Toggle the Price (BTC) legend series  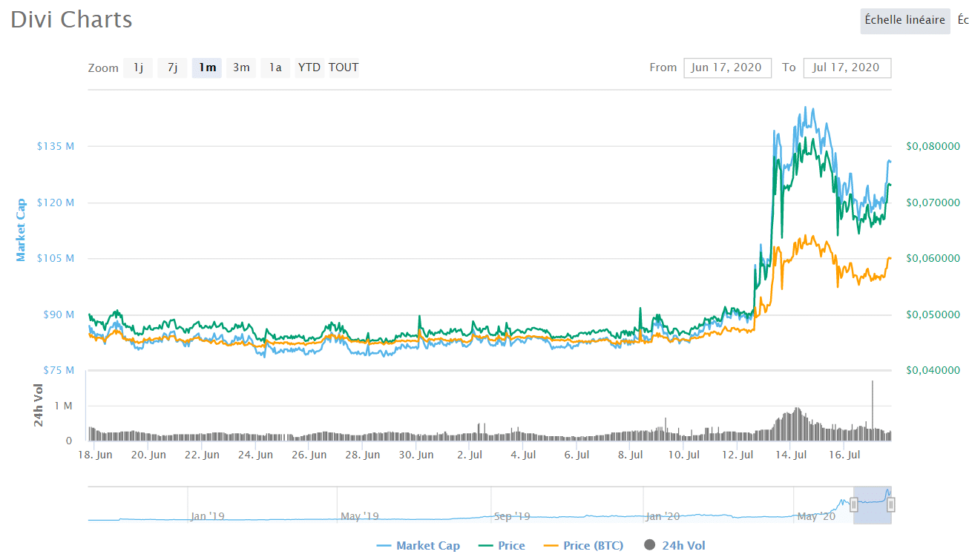point(584,545)
